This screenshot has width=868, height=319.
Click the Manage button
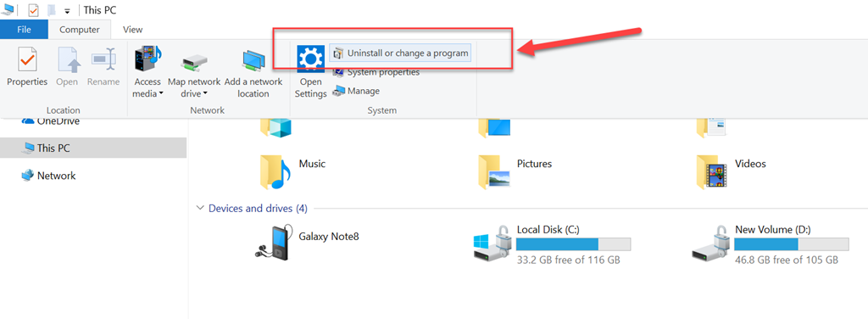tap(356, 91)
